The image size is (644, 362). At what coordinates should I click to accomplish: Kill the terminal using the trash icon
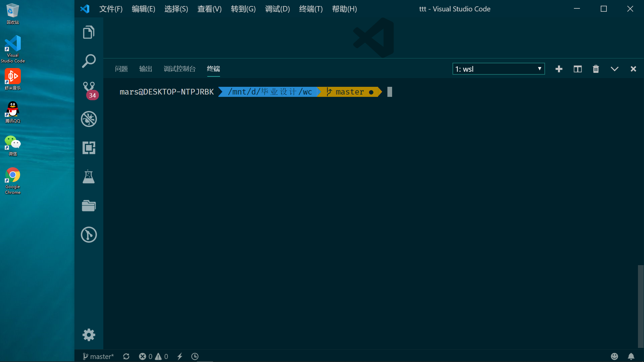click(x=596, y=69)
